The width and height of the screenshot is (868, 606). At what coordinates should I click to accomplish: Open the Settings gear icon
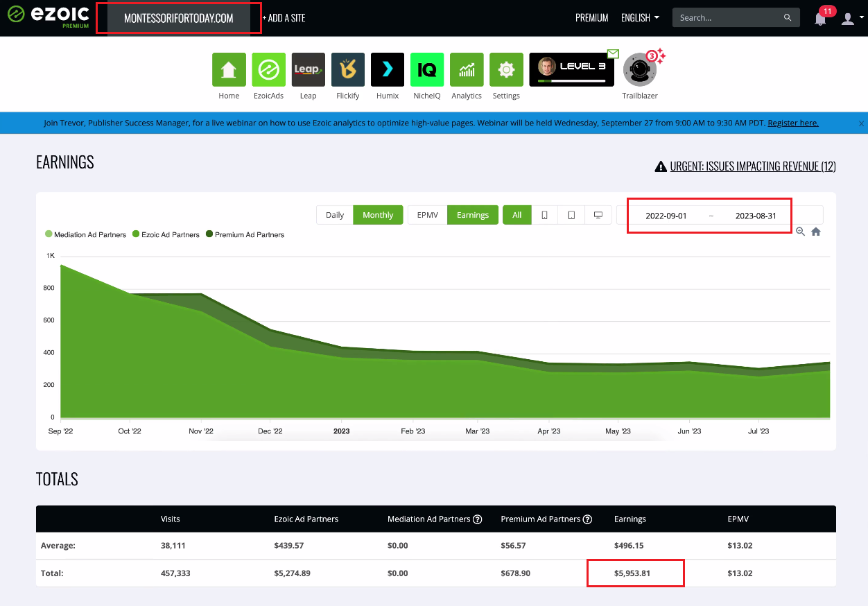tap(506, 70)
